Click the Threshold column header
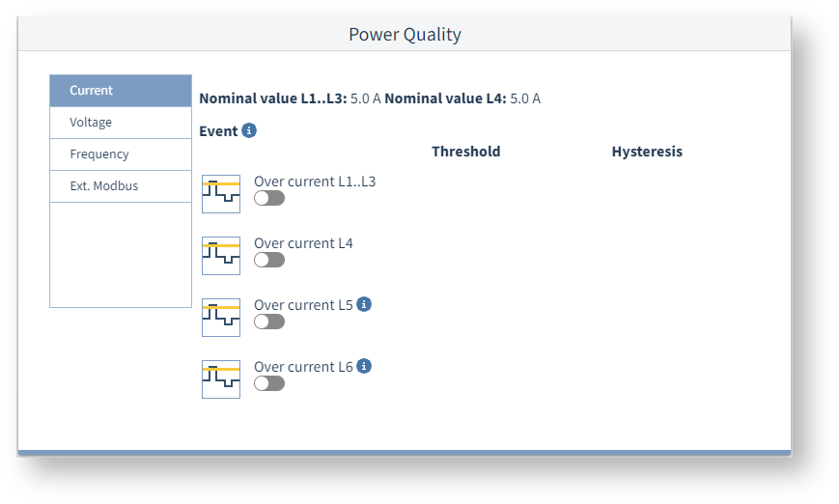 point(465,152)
